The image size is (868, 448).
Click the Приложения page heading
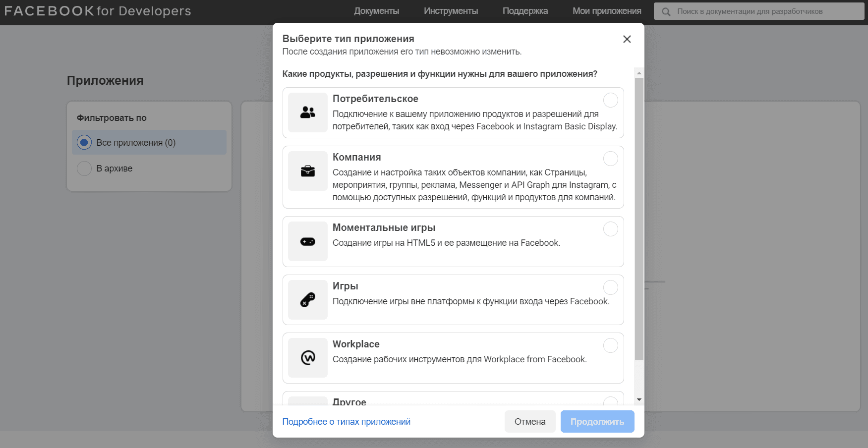pyautogui.click(x=105, y=81)
